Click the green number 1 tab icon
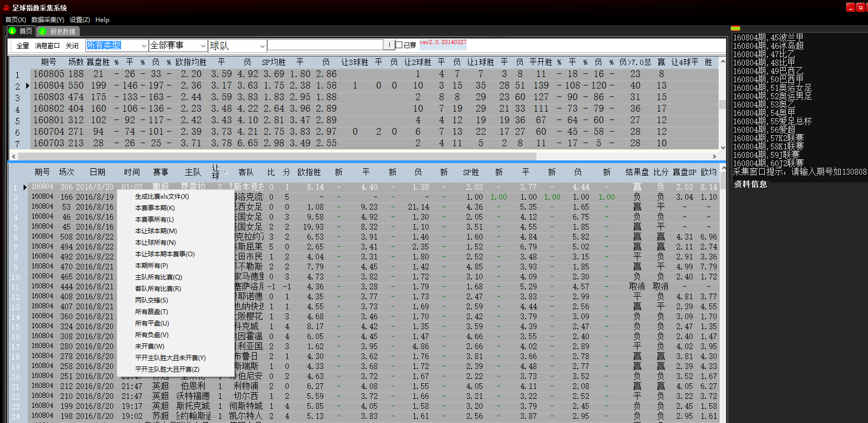Viewport: 868px width, 423px height. [12, 31]
